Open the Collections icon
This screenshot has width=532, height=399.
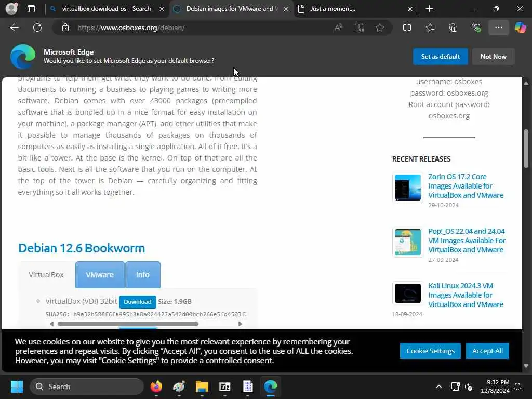[453, 28]
